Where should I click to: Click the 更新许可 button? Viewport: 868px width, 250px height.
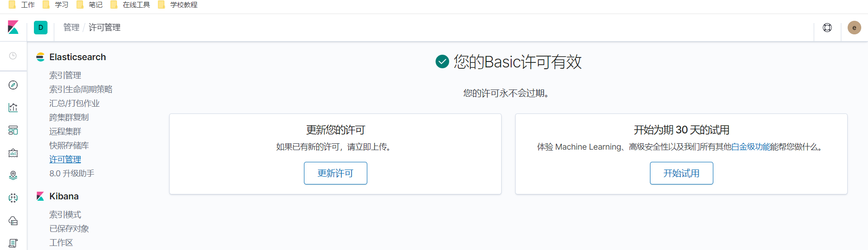coord(336,173)
